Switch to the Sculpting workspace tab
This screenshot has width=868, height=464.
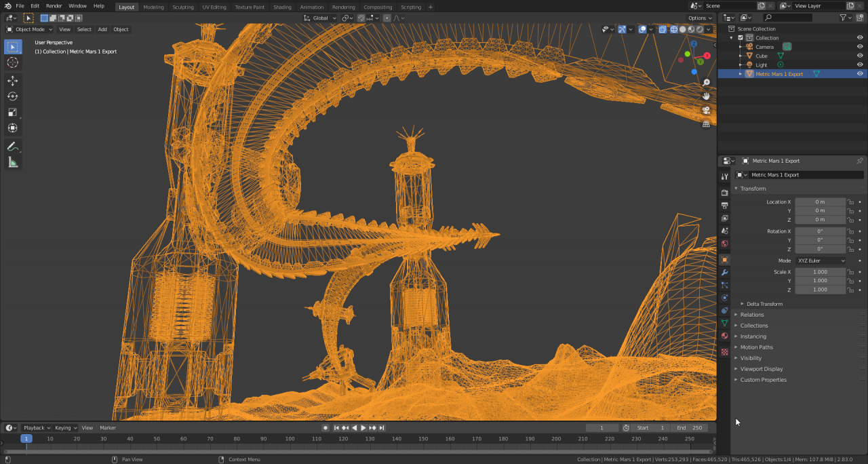tap(182, 7)
